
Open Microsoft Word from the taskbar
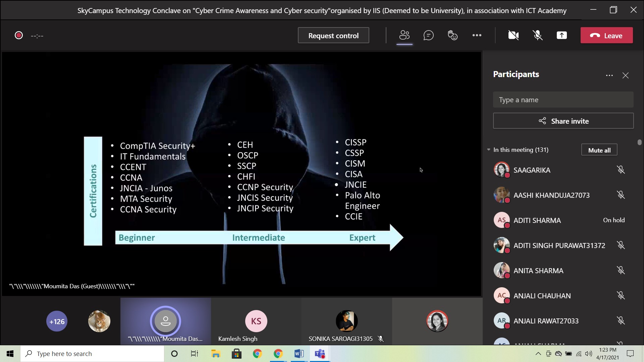[x=299, y=354]
